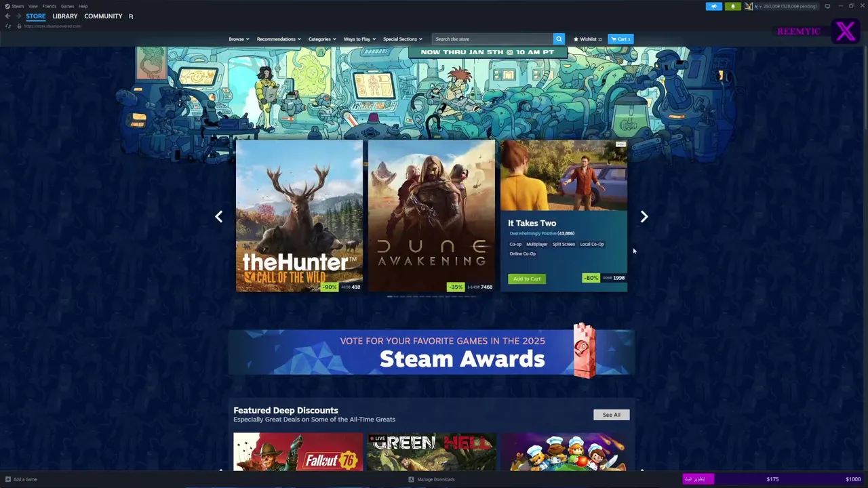Click the Manage Downloads icon
The image size is (868, 488).
click(x=411, y=479)
